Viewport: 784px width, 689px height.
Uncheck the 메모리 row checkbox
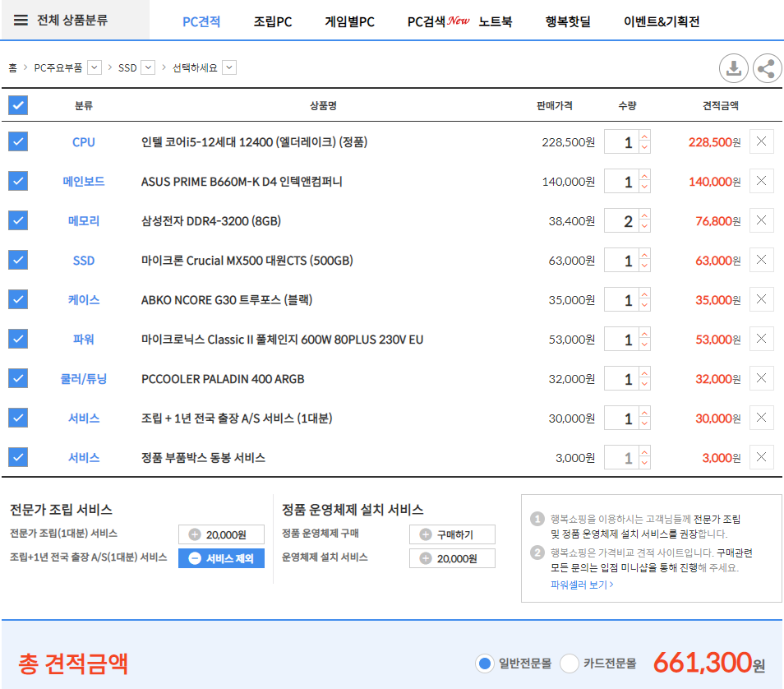pos(18,220)
